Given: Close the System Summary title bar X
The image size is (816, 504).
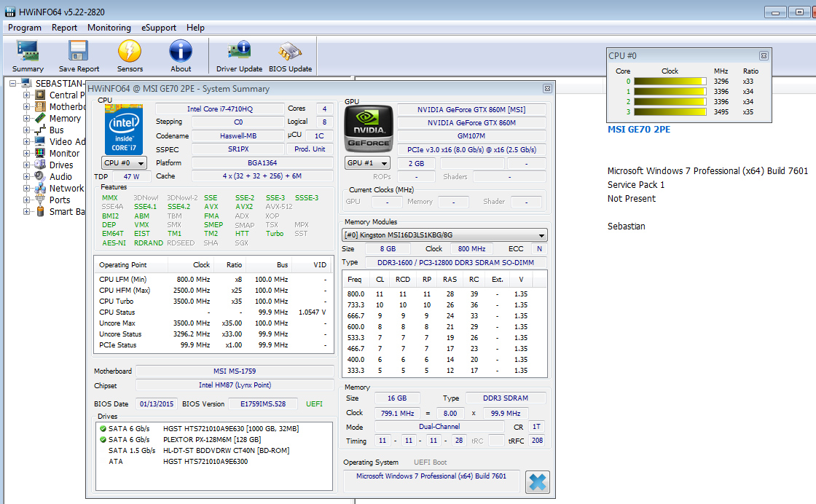Looking at the screenshot, I should (x=547, y=88).
